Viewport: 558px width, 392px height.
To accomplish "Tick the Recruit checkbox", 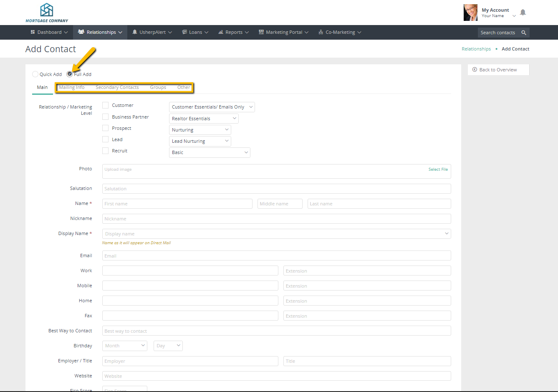I will pos(106,151).
